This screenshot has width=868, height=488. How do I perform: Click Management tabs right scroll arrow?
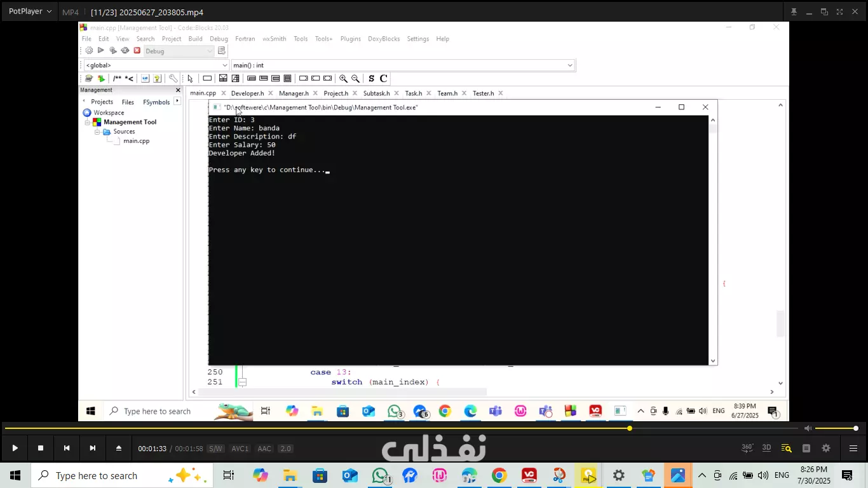point(177,101)
